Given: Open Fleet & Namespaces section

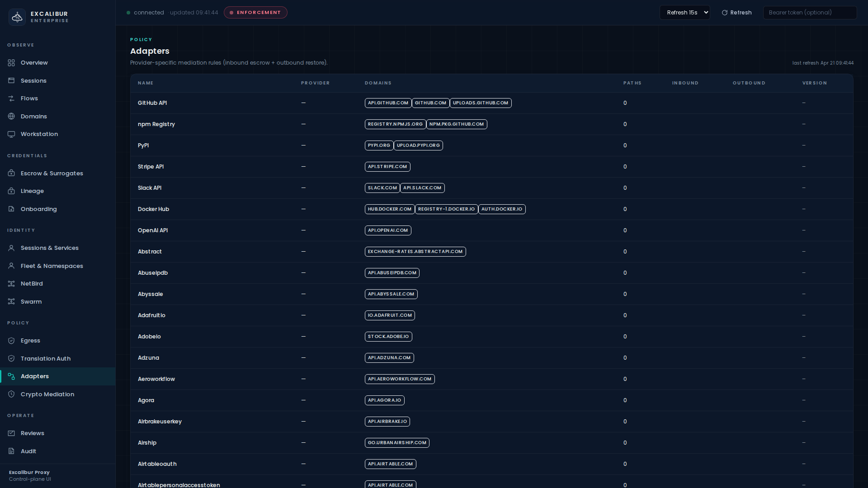Looking at the screenshot, I should click(52, 266).
